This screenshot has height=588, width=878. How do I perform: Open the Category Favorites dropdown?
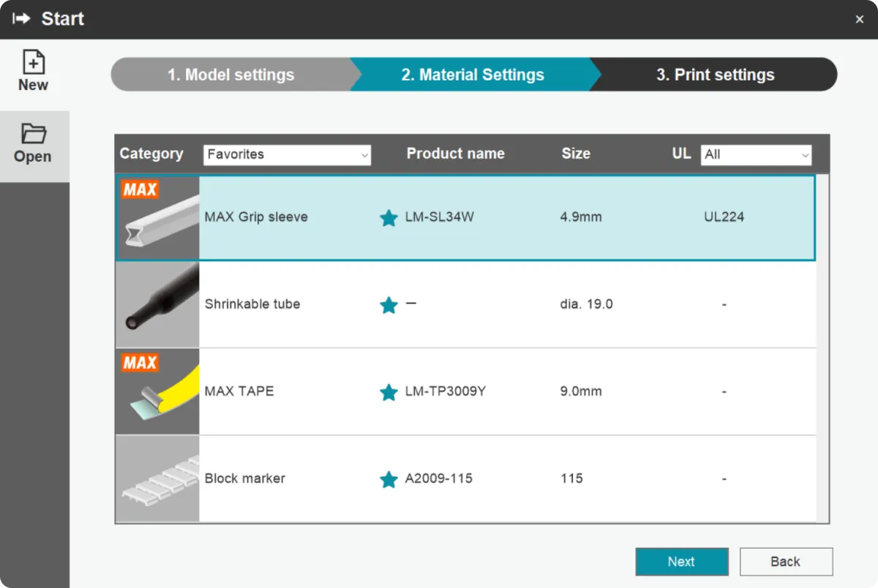point(287,154)
